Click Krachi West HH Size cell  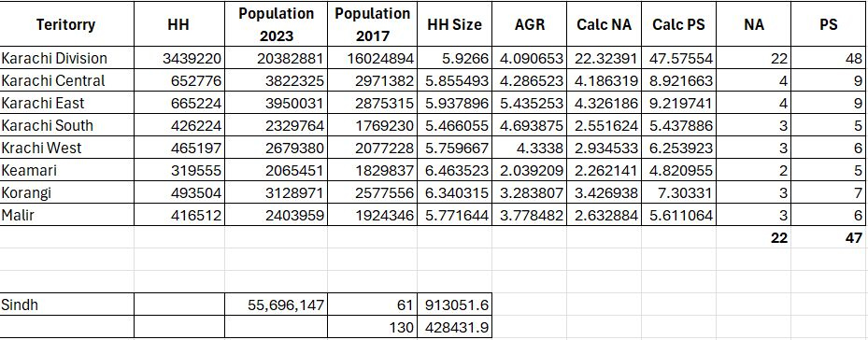point(454,148)
